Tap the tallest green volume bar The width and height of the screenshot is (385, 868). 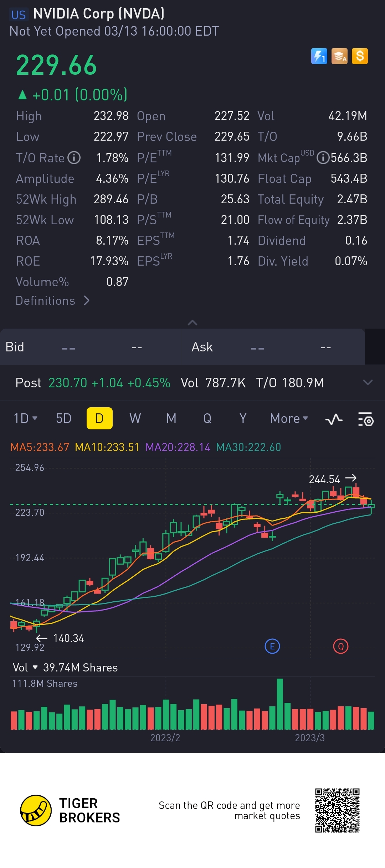tap(280, 704)
